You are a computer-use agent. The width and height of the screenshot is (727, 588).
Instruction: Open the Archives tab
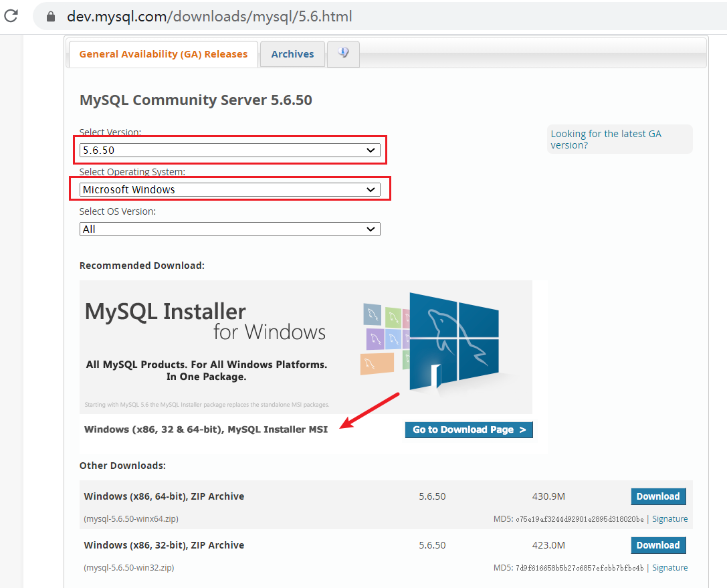(292, 54)
